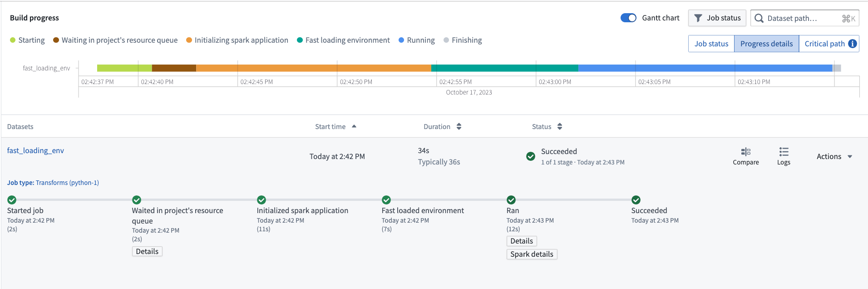This screenshot has width=868, height=289.
Task: Click the brown waiting segment in Gantt bar
Action: click(174, 68)
